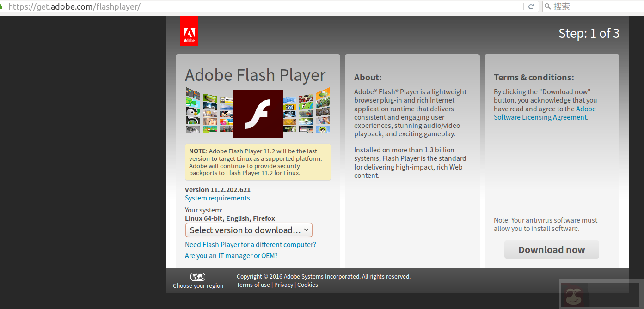
Task: Expand the version chooser arrow
Action: pos(306,230)
